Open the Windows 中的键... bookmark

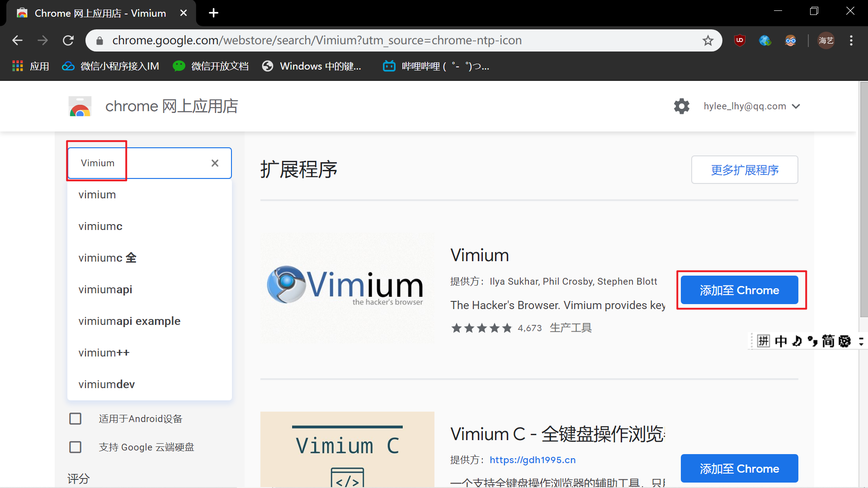(x=312, y=66)
